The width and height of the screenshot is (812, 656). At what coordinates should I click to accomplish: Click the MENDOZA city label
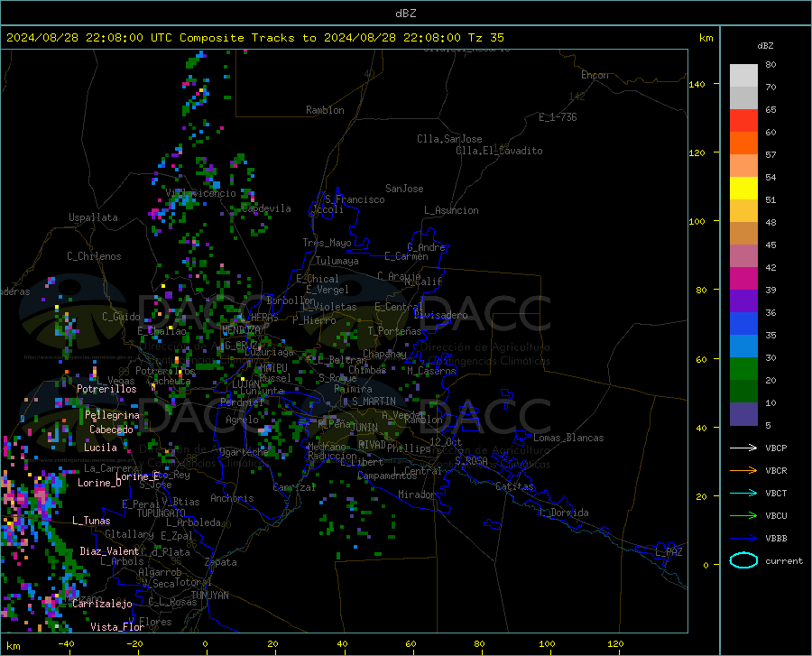(x=241, y=330)
